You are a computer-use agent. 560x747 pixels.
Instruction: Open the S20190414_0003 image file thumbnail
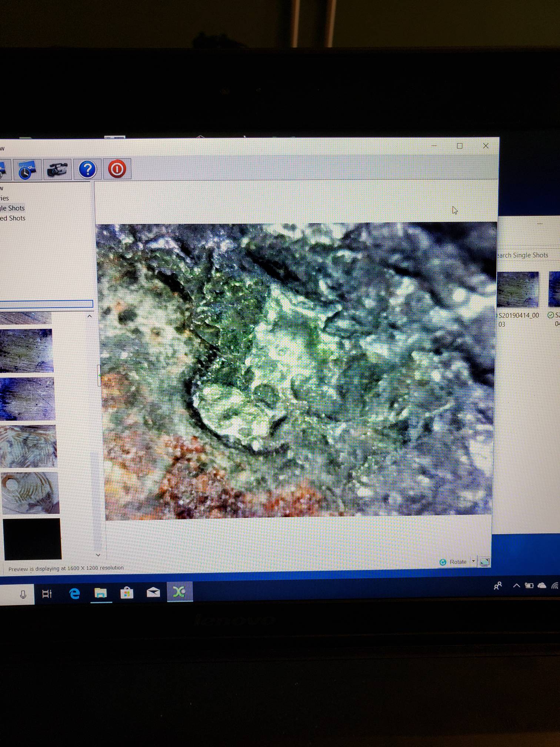[x=517, y=290]
